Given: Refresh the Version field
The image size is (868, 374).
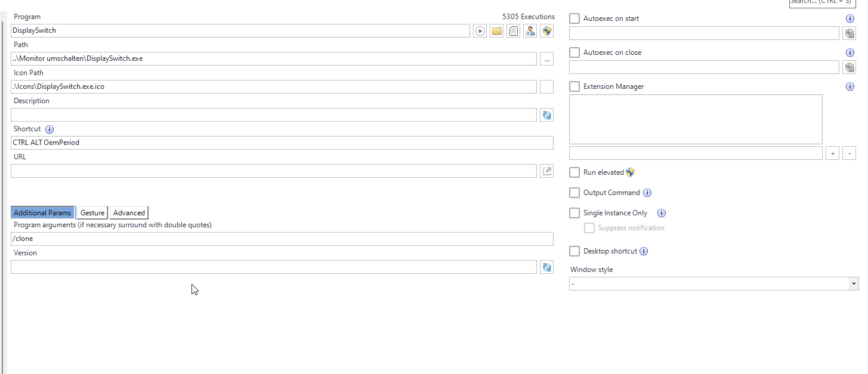Looking at the screenshot, I should point(546,267).
